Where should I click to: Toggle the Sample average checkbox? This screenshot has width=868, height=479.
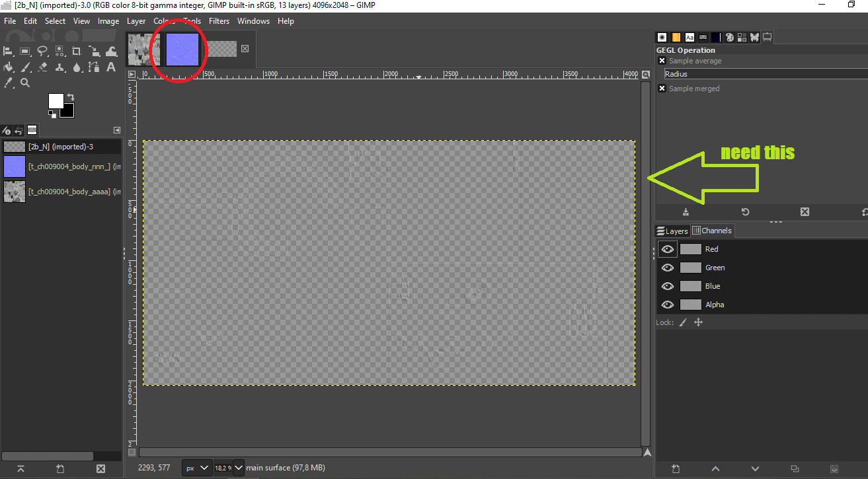point(662,61)
